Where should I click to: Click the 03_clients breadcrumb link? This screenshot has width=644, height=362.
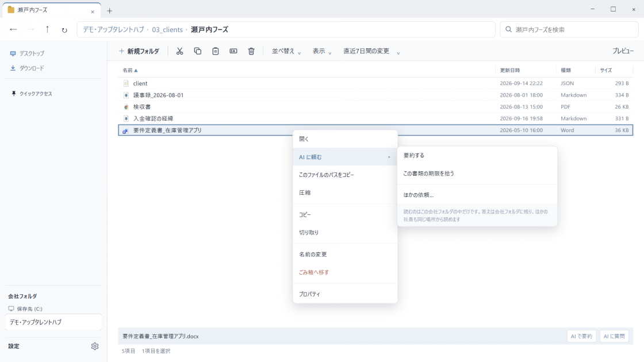click(167, 29)
